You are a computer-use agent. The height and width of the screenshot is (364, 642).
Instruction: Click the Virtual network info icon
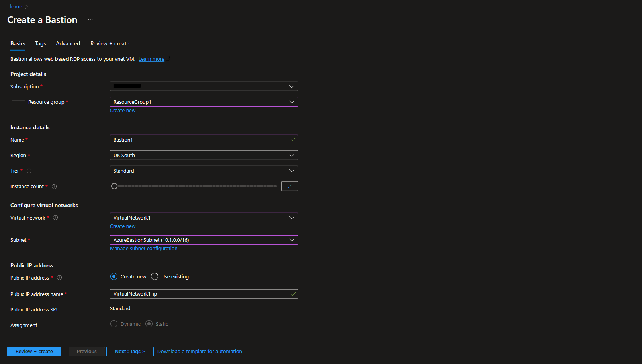[55, 218]
